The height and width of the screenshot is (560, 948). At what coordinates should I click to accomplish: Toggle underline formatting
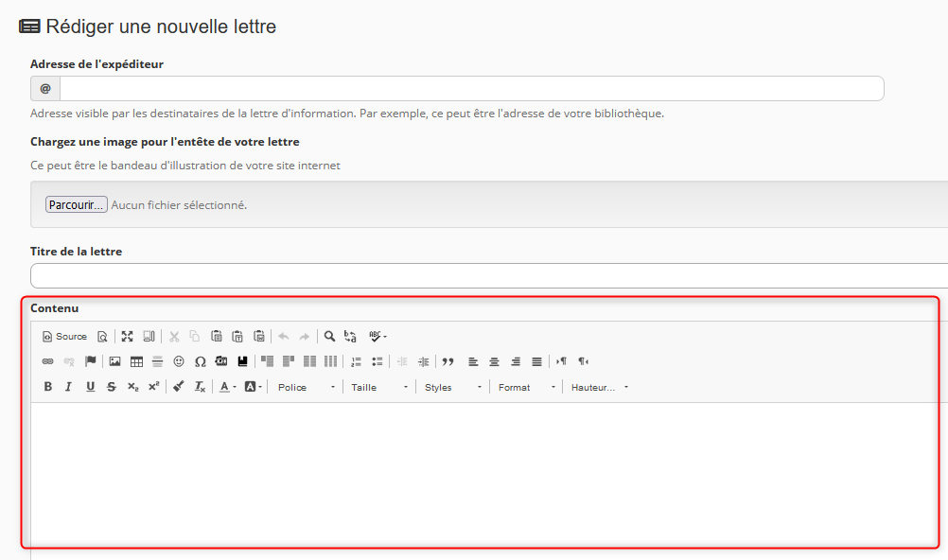(x=90, y=387)
